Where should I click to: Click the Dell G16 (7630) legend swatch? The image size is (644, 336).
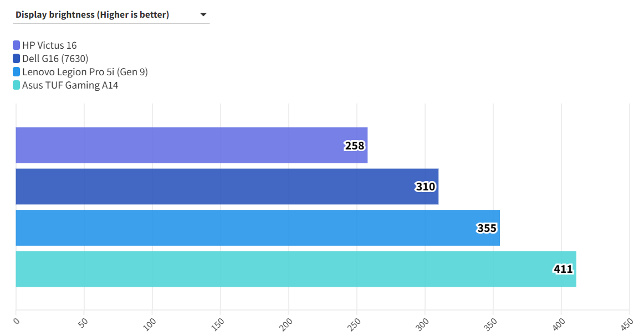coord(17,59)
